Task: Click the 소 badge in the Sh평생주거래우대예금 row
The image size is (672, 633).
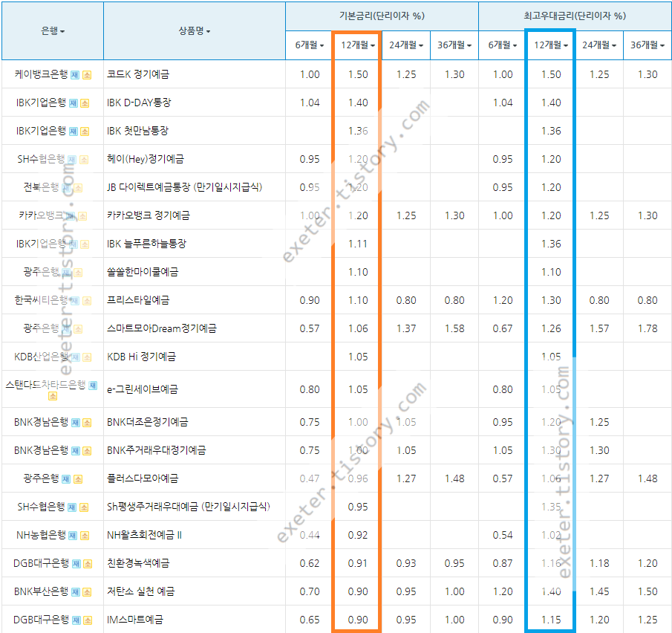Action: tap(84, 507)
